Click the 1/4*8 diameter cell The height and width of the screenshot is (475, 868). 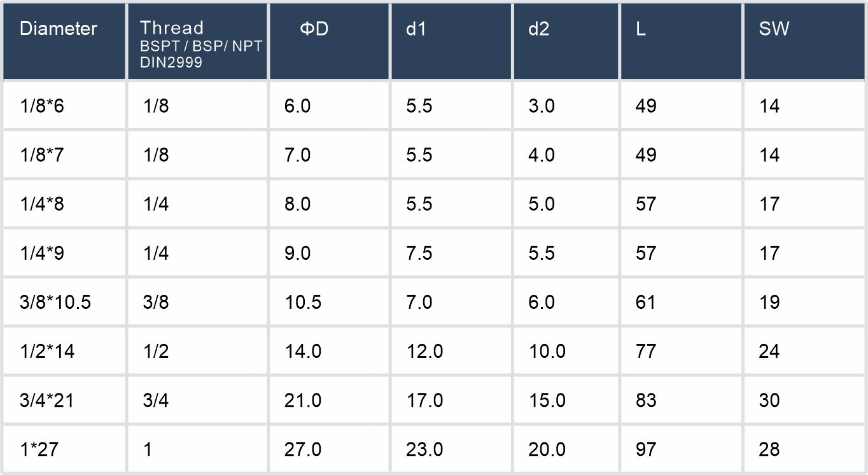click(42, 204)
